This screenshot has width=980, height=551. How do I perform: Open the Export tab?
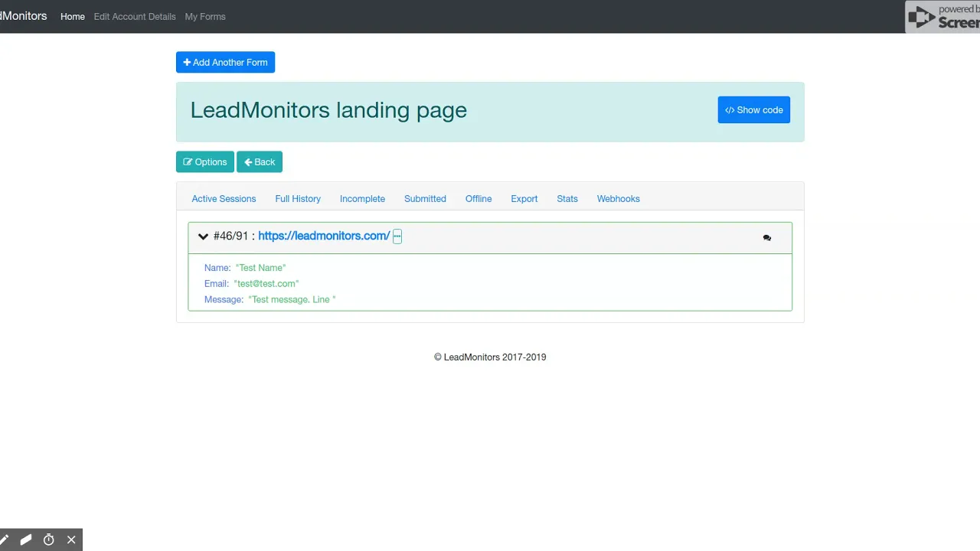[524, 199]
